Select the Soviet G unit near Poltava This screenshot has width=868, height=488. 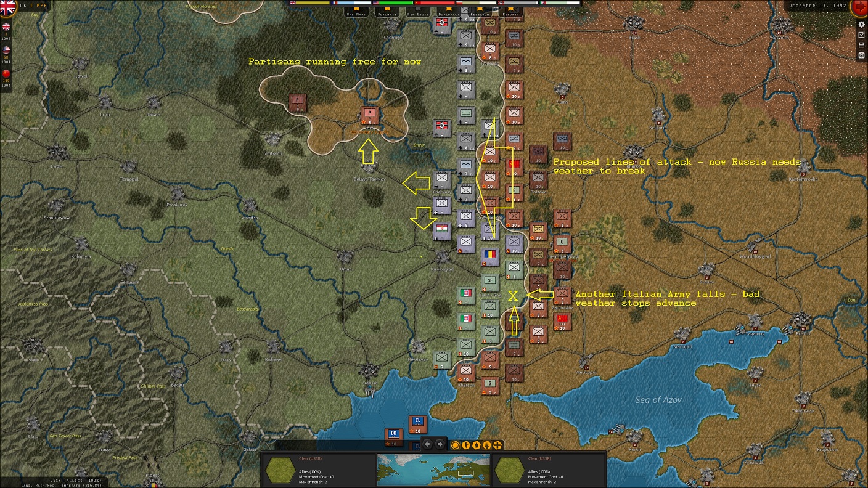pos(514,193)
